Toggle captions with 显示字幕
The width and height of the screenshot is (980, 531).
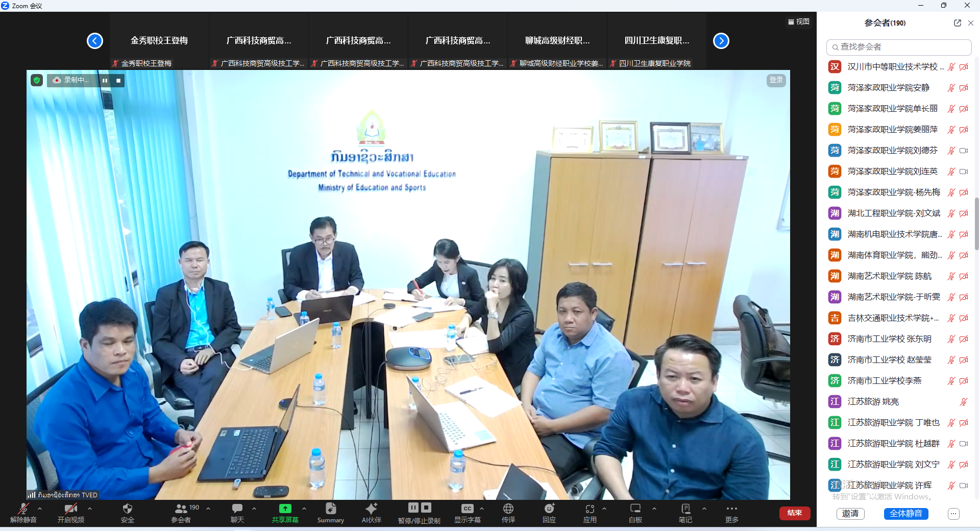pos(467,509)
